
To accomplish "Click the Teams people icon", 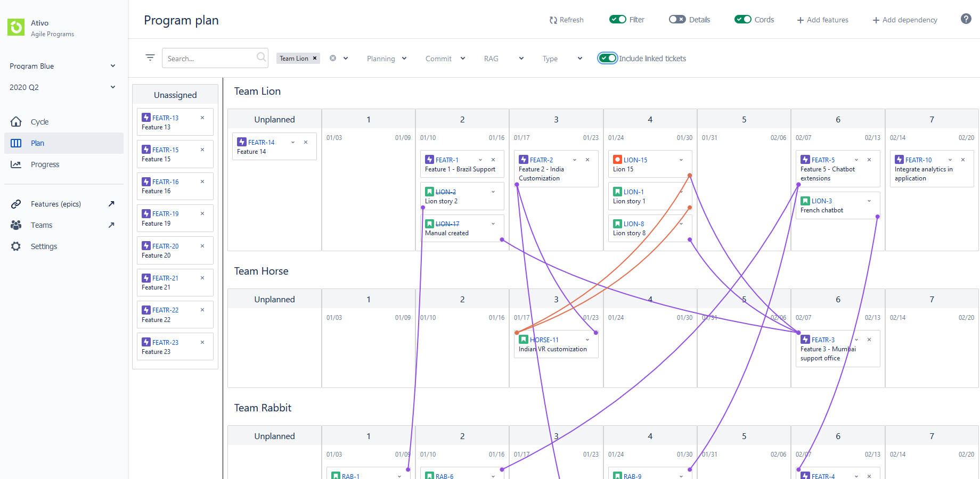I will click(16, 225).
